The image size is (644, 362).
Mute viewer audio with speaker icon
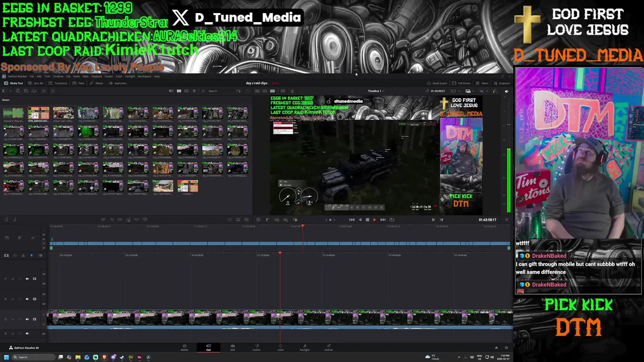pyautogui.click(x=507, y=91)
